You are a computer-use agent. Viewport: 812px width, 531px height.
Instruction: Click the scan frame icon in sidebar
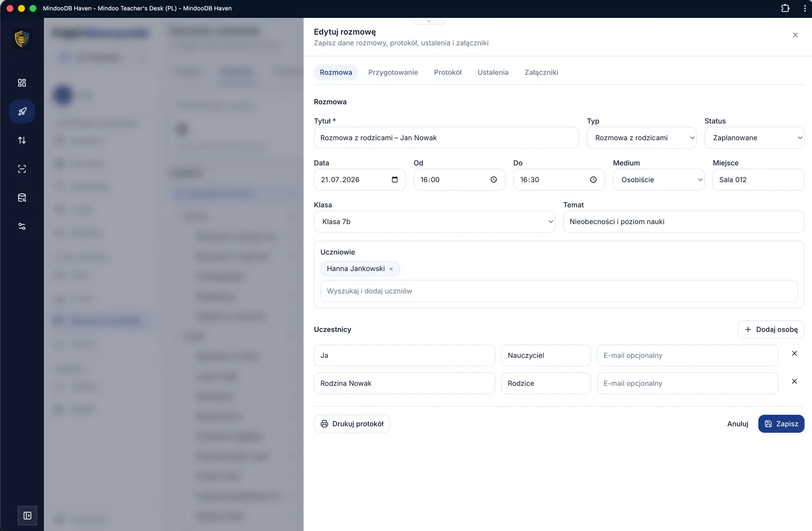point(22,169)
